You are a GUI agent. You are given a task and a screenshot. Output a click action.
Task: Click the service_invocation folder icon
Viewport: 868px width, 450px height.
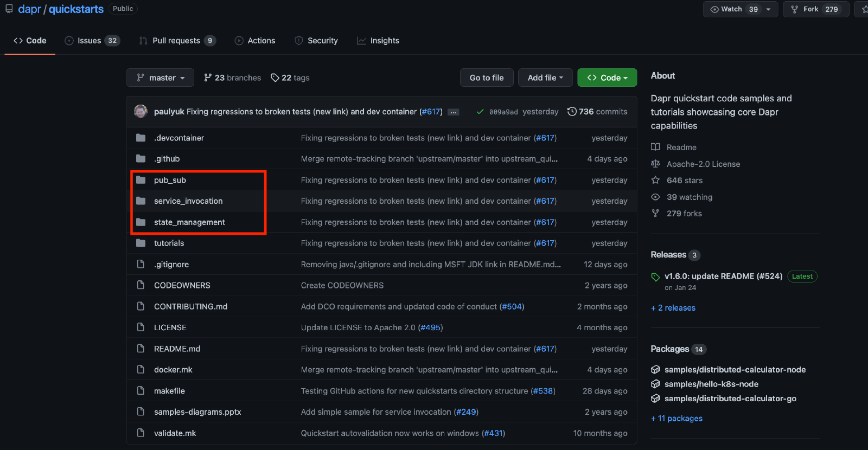click(141, 201)
